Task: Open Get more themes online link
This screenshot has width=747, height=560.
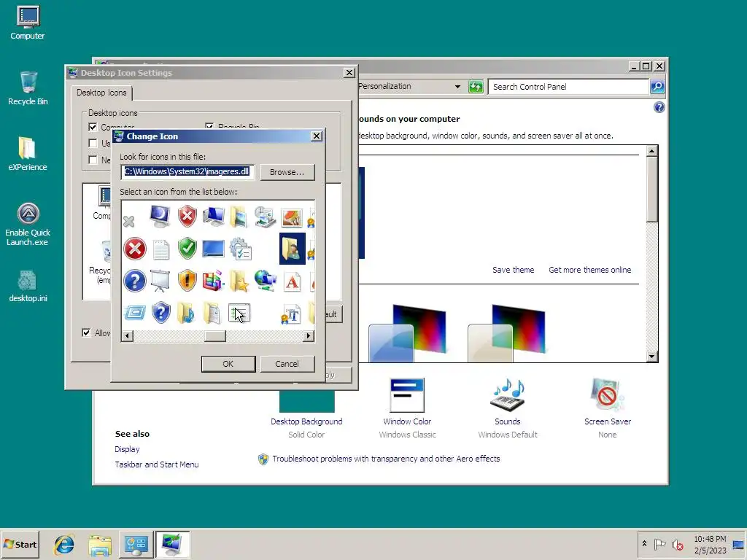Action: click(589, 270)
